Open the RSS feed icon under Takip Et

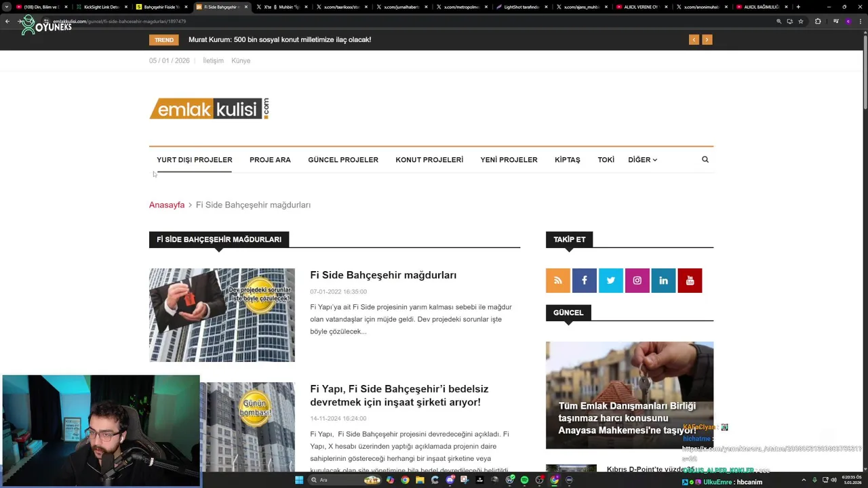click(x=557, y=281)
